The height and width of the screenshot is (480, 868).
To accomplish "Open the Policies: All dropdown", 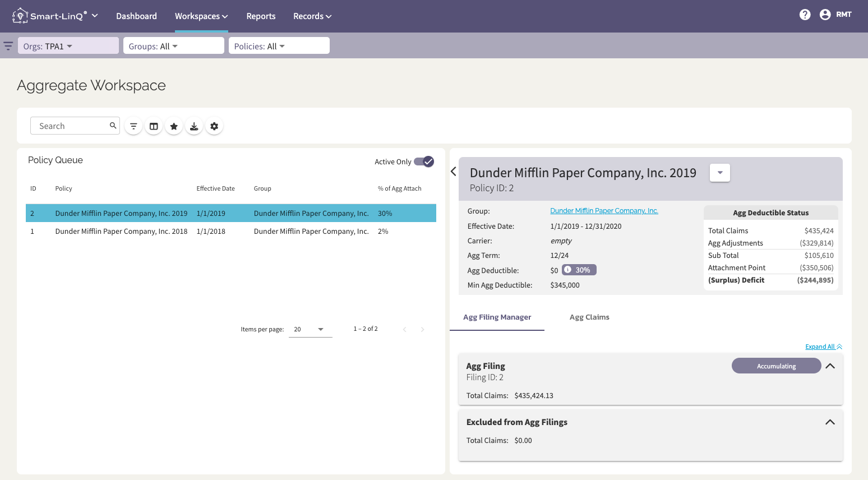I will (279, 46).
